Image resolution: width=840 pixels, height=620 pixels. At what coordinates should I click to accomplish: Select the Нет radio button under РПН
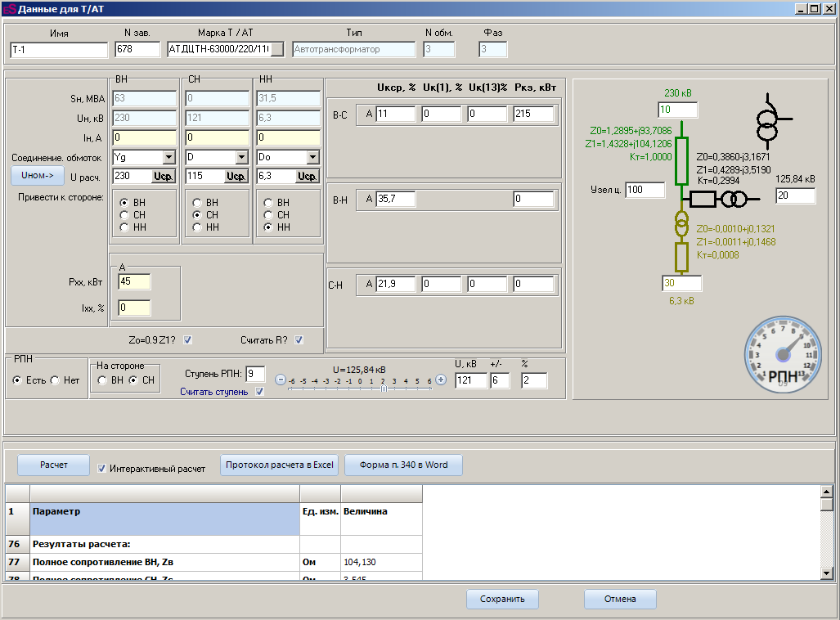pos(55,380)
